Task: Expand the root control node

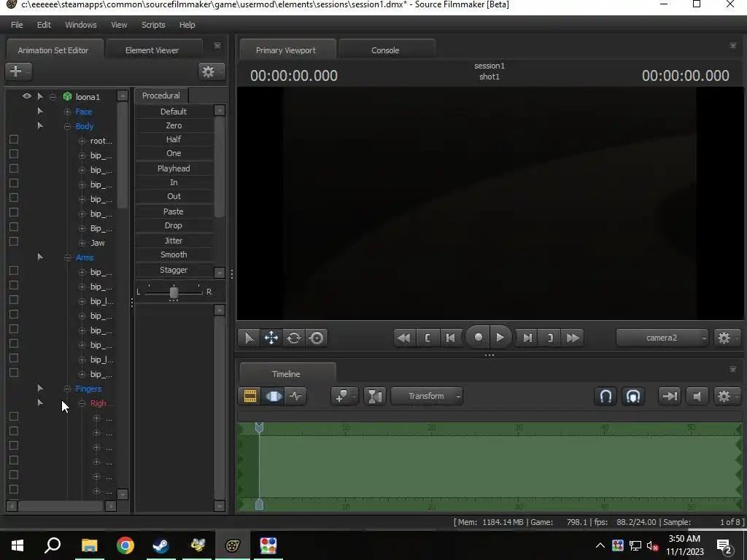Action: [x=82, y=141]
